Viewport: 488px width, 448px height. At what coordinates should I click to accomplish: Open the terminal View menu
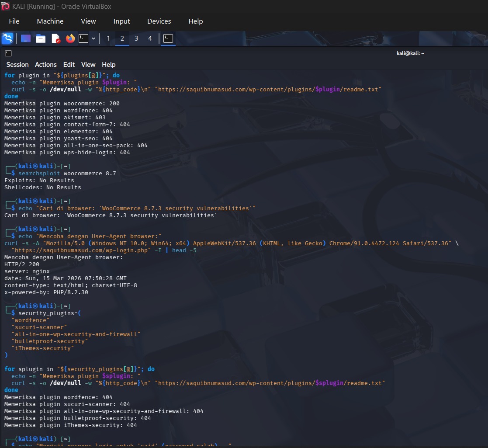[88, 65]
